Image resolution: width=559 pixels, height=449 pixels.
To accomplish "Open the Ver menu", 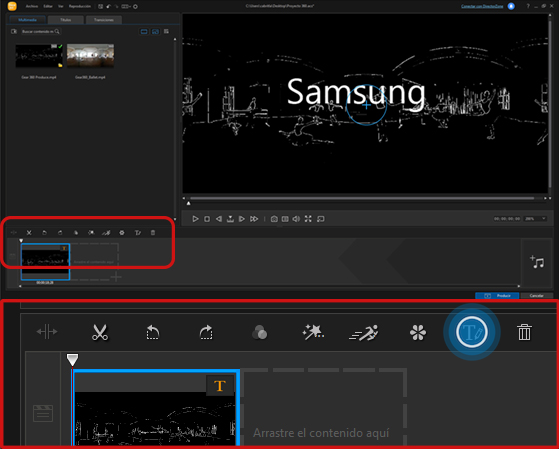I will click(61, 6).
